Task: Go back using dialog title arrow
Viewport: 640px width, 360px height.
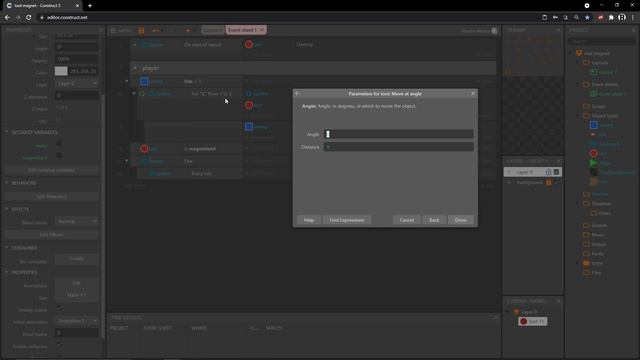Action: [x=297, y=93]
